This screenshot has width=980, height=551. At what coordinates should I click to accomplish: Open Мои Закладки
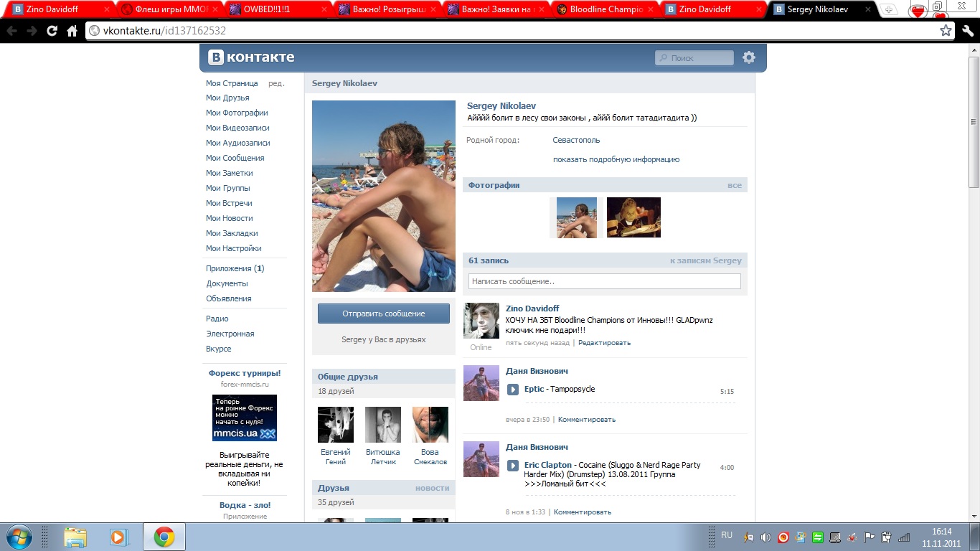click(x=232, y=233)
